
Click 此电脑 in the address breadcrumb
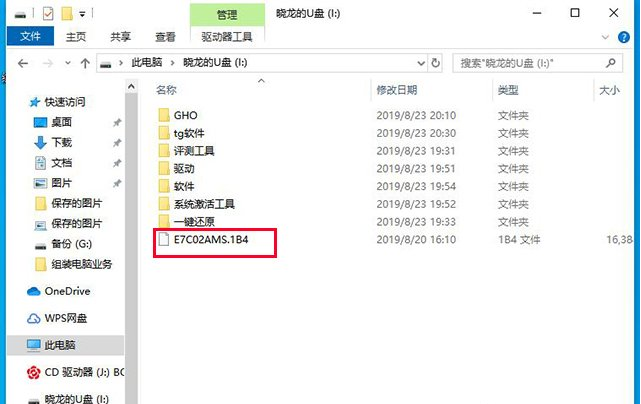click(147, 63)
